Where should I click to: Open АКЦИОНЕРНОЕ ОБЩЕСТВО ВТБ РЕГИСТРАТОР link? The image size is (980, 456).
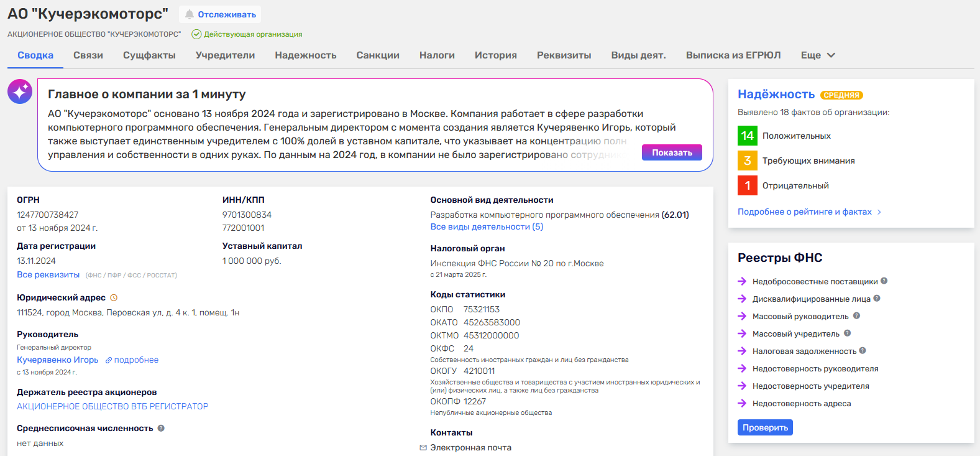pyautogui.click(x=112, y=406)
